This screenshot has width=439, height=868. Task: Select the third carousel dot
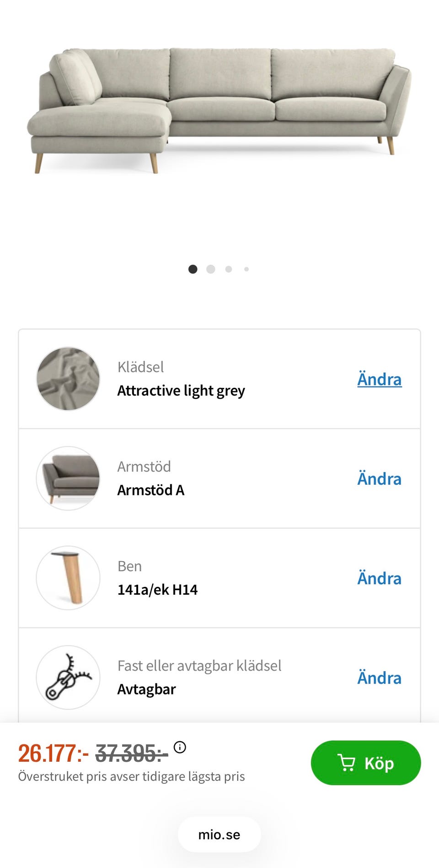229,269
